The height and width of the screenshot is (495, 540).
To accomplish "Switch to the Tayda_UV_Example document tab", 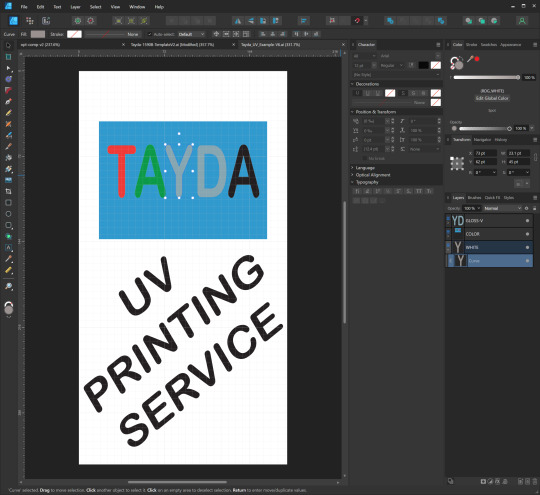I will pos(270,45).
